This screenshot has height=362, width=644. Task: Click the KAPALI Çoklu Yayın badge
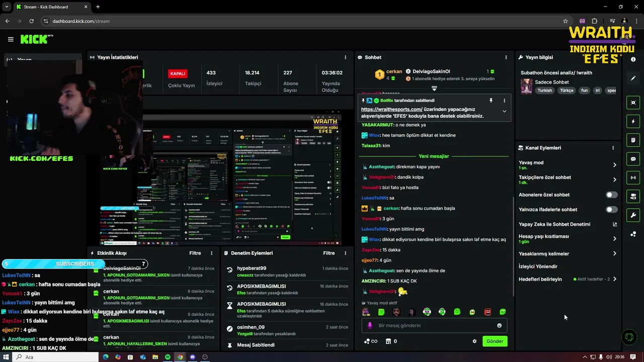pos(178,73)
